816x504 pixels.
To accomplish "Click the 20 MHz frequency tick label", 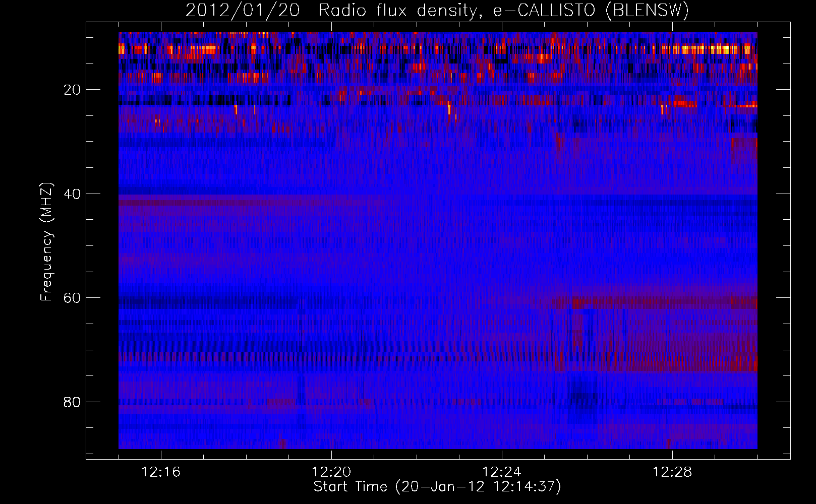I will point(72,90).
